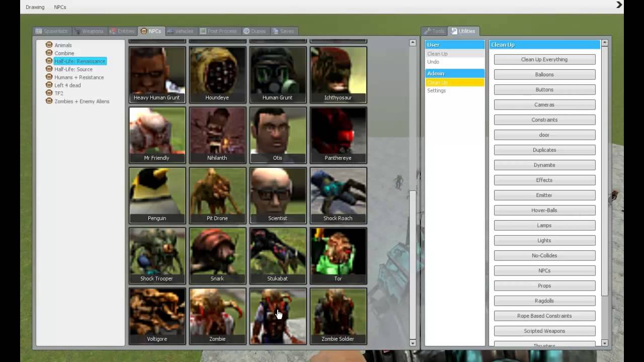
Task: Spawn the Ichthyosaur NPC
Action: point(338,75)
